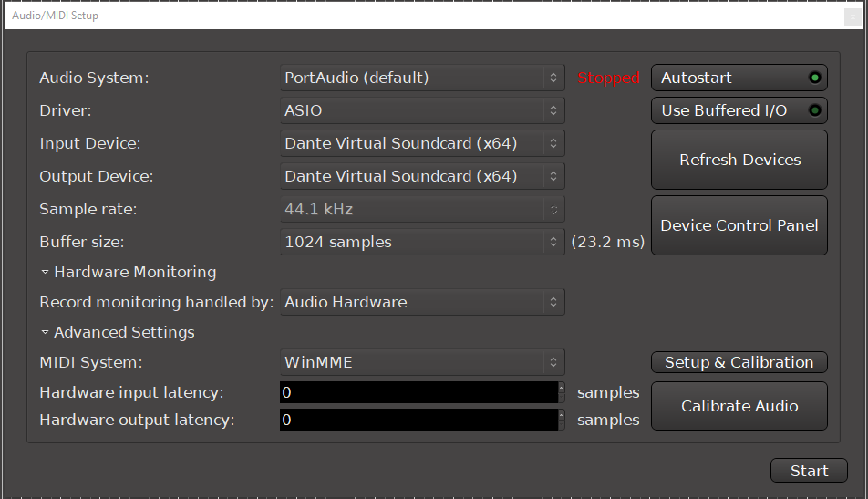The width and height of the screenshot is (868, 499).
Task: Click the Start button
Action: point(809,472)
